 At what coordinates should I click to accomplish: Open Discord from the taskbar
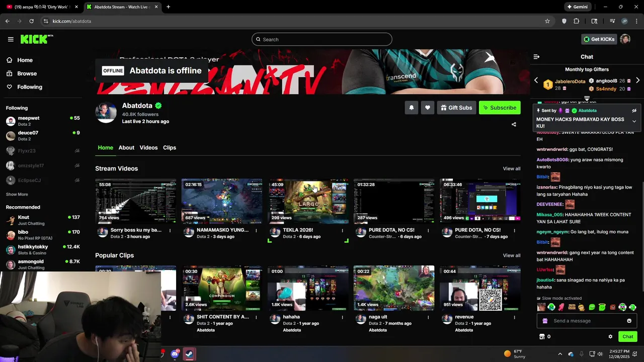pyautogui.click(x=175, y=354)
